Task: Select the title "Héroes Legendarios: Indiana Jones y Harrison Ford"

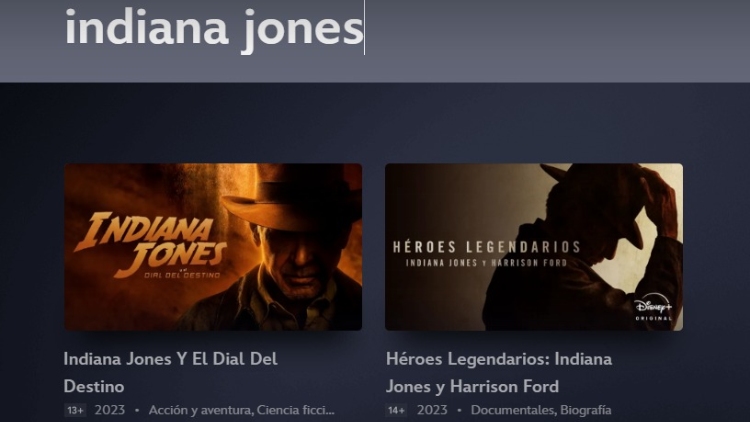Action: pos(499,372)
